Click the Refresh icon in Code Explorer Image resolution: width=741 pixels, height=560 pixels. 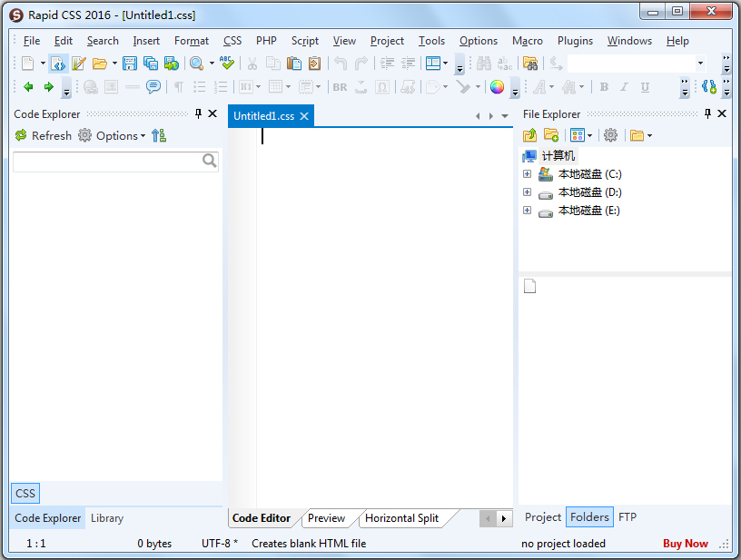pyautogui.click(x=21, y=135)
